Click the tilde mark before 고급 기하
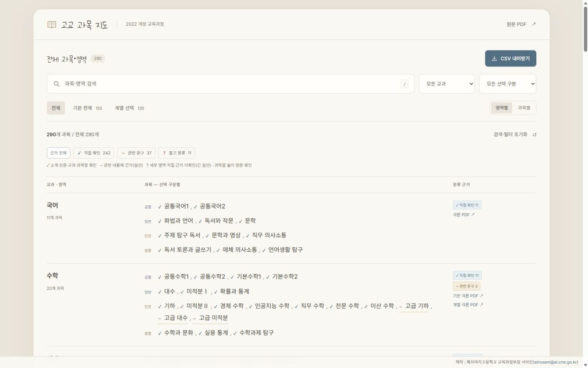The height and width of the screenshot is (368, 588). pyautogui.click(x=401, y=307)
